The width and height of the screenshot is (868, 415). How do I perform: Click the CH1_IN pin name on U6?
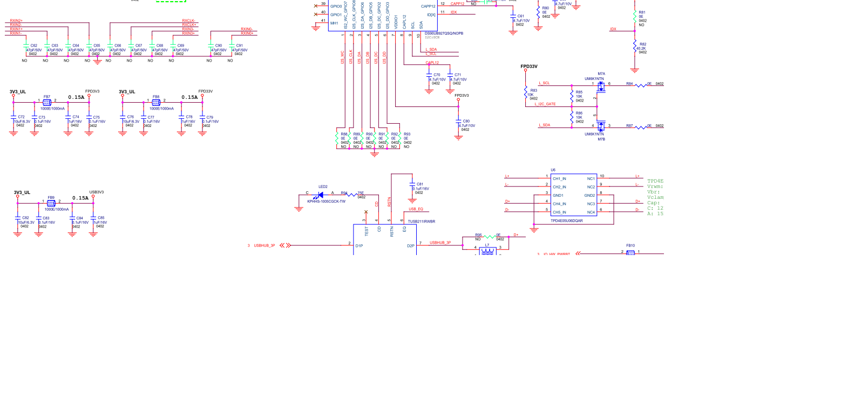(559, 178)
